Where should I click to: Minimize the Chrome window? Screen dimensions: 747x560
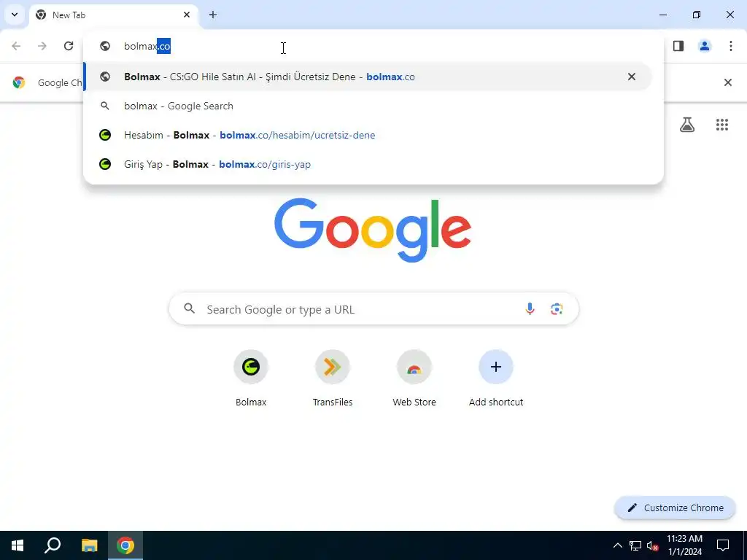coord(663,15)
